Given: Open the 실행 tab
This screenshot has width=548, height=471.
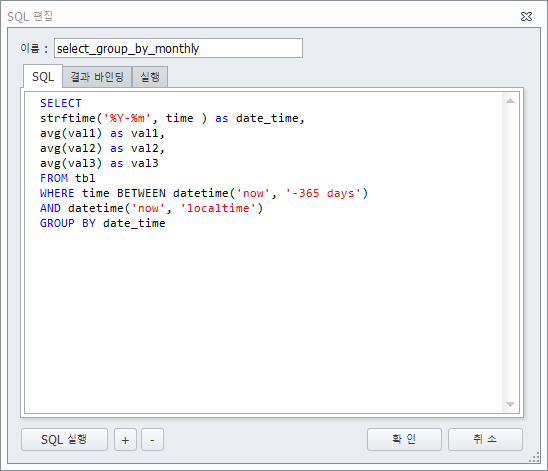Looking at the screenshot, I should 150,77.
